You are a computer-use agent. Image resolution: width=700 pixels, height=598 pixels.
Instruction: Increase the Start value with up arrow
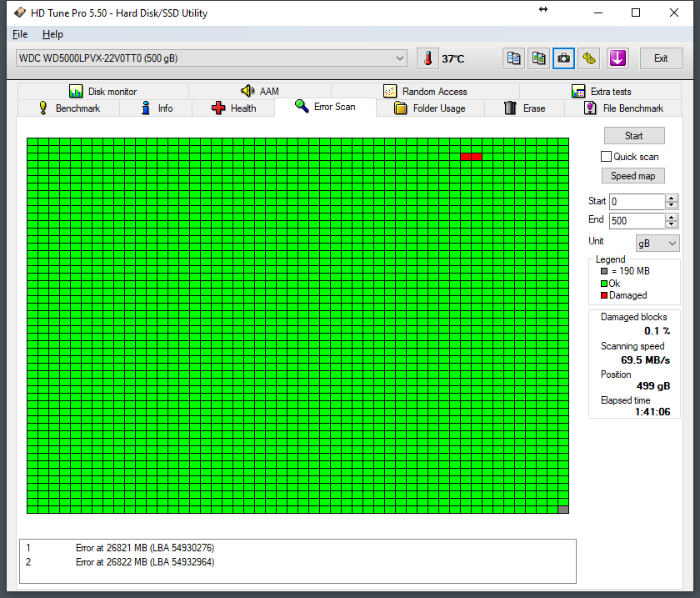point(671,198)
